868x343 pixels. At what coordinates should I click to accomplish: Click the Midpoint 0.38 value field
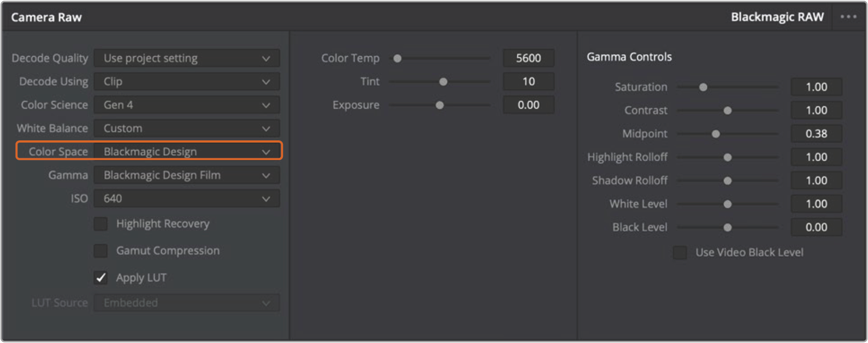click(816, 134)
